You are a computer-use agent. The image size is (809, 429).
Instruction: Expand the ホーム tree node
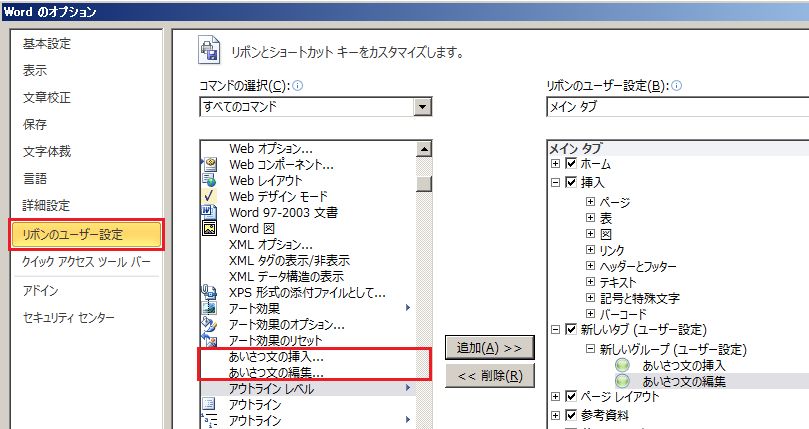coord(555,164)
